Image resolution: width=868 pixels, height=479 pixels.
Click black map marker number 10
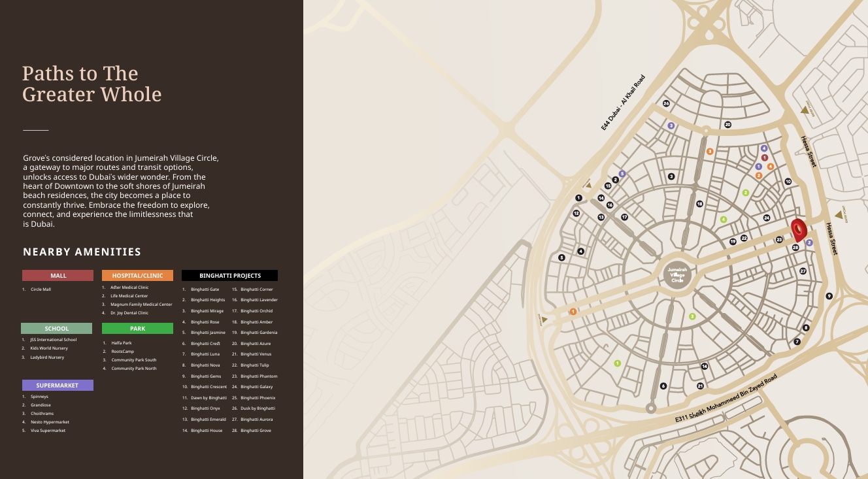pyautogui.click(x=788, y=182)
